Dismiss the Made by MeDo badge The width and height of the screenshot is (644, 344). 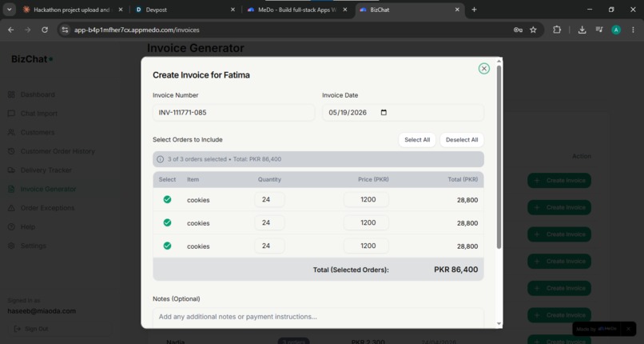coord(628,329)
